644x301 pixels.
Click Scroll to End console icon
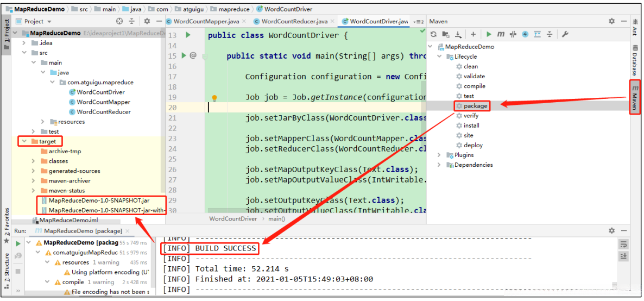[623, 256]
